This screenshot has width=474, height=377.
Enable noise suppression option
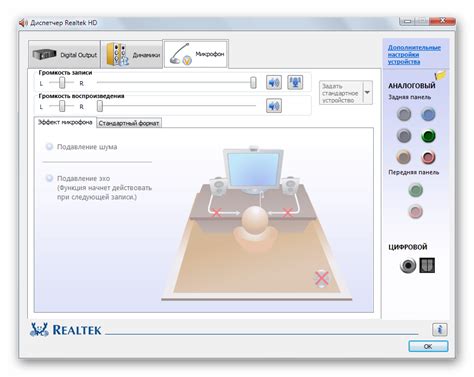pos(49,147)
